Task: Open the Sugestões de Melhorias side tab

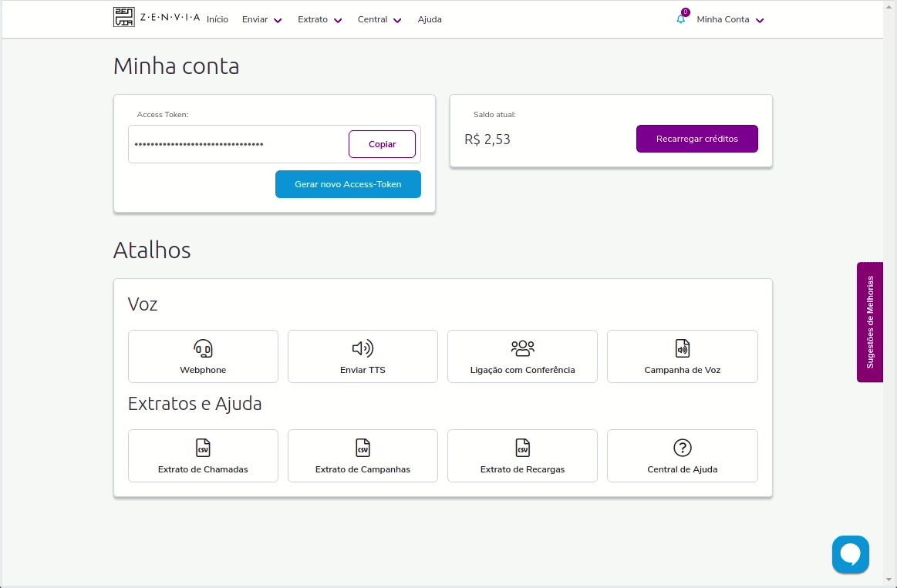Action: [x=869, y=322]
